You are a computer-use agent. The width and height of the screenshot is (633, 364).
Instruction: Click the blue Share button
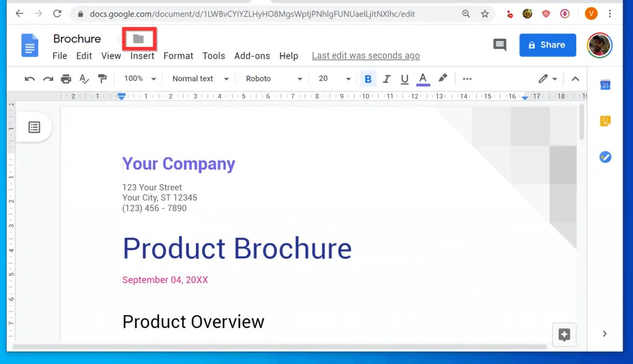click(x=547, y=44)
